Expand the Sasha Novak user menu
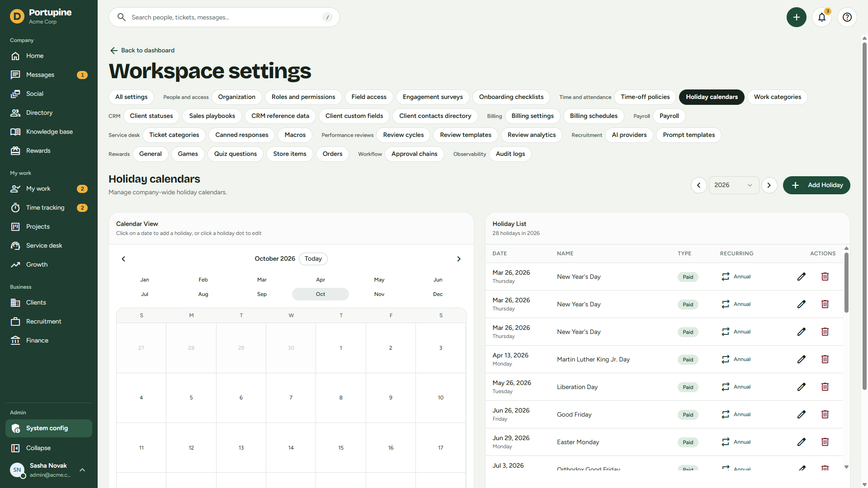 coord(49,470)
